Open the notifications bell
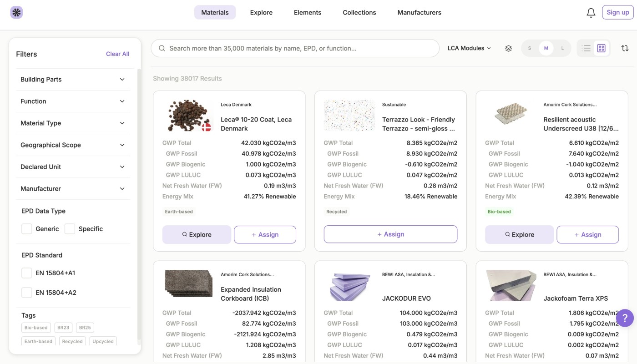Image resolution: width=637 pixels, height=364 pixels. pyautogui.click(x=591, y=13)
